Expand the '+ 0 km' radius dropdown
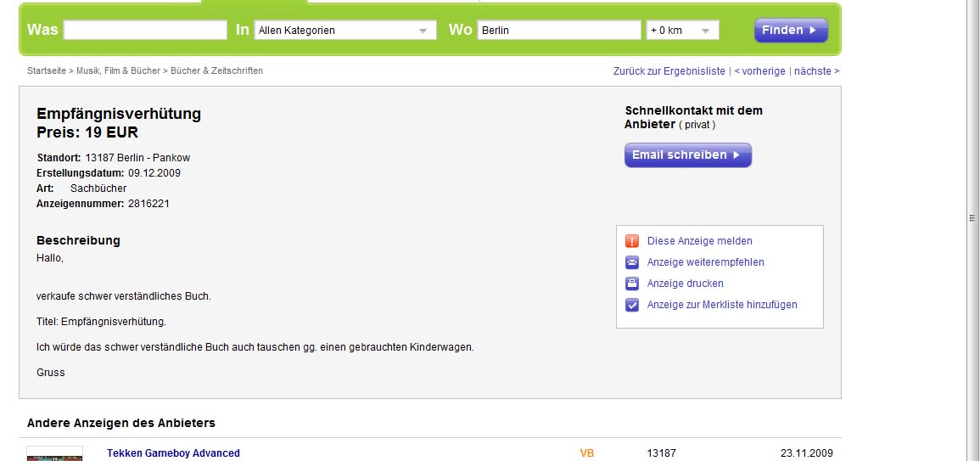 pyautogui.click(x=682, y=31)
